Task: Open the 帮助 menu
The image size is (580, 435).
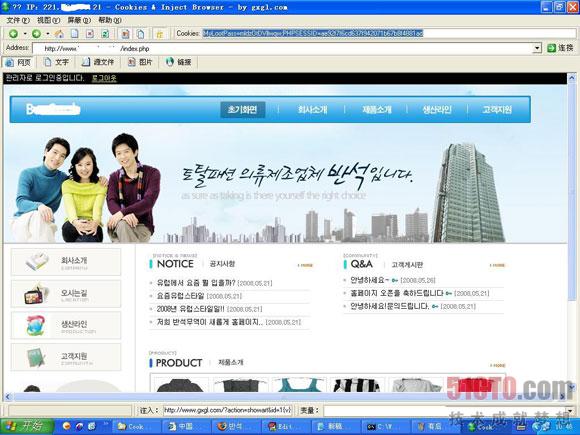Action: tap(110, 20)
